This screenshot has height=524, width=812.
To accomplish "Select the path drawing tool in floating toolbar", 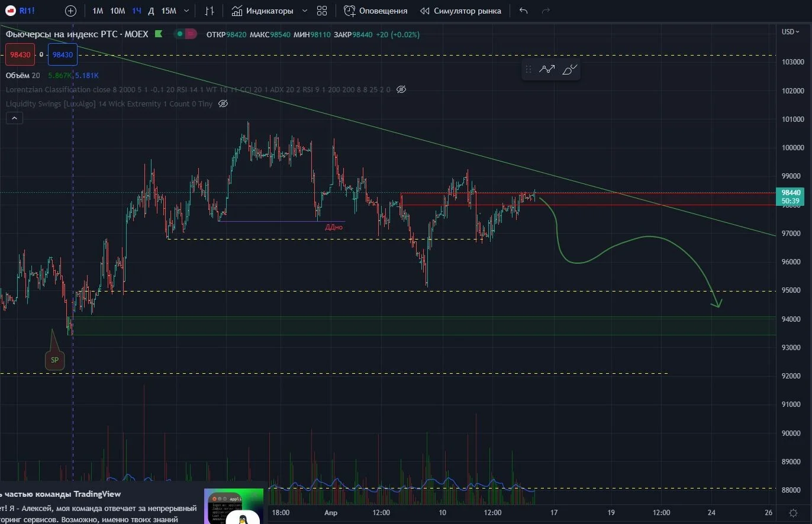I will pos(547,69).
